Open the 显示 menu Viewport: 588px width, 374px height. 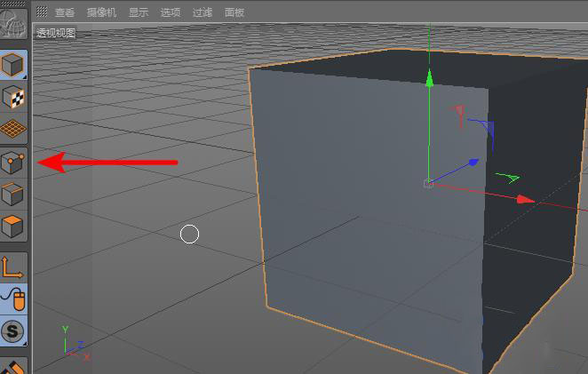click(139, 12)
